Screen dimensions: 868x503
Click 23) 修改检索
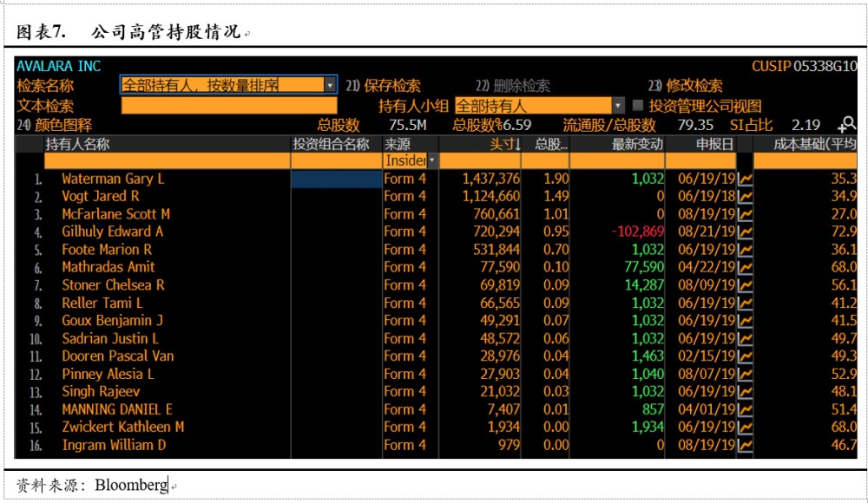(x=686, y=86)
